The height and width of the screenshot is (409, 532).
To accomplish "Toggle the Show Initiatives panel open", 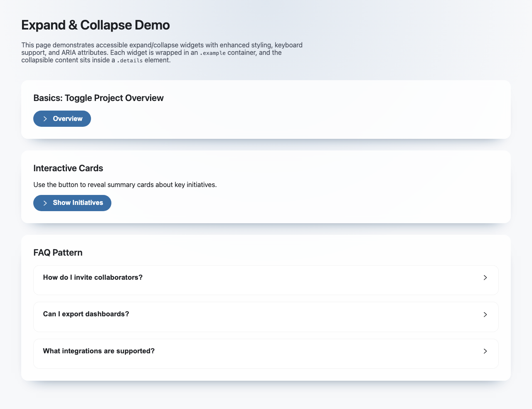I will point(72,203).
